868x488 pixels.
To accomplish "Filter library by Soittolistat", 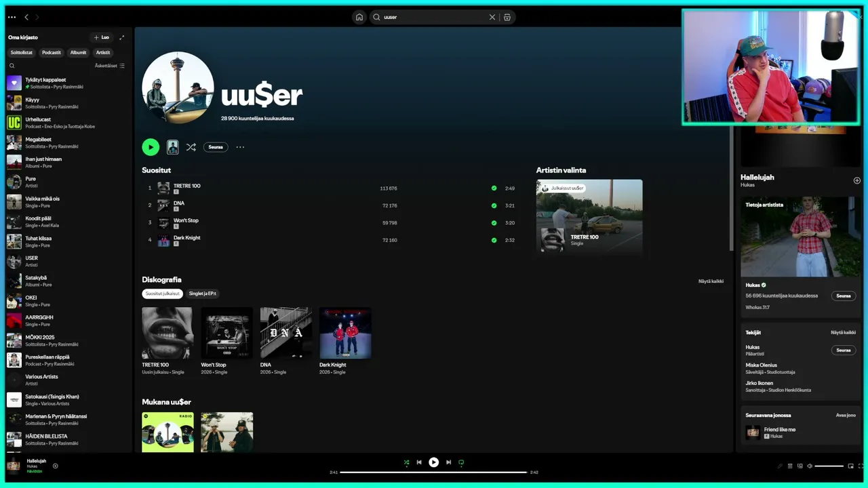I will point(22,52).
